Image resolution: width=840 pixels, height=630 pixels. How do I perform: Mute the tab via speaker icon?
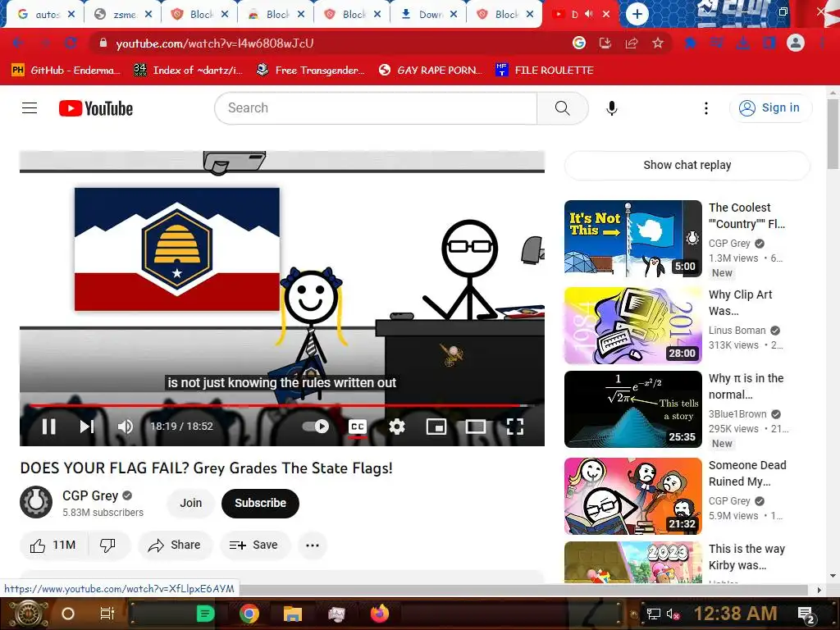(x=589, y=15)
